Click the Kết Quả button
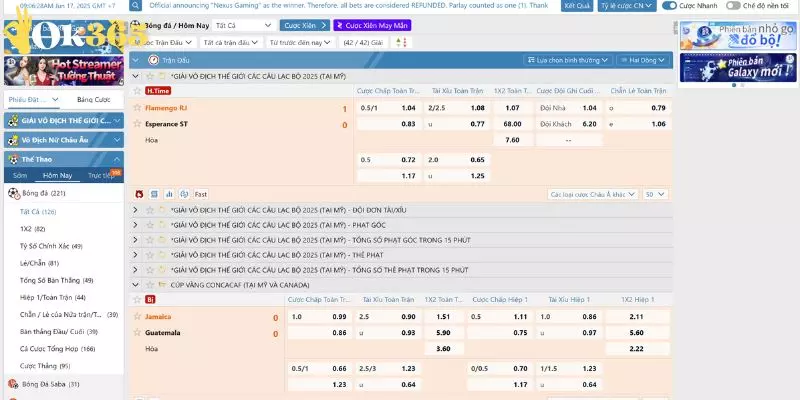 coord(577,6)
